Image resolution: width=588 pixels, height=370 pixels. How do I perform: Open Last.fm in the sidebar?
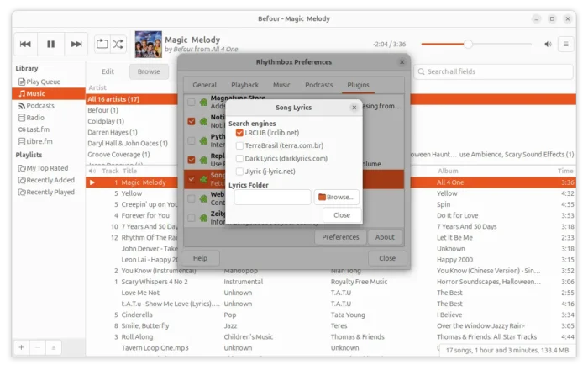[34, 129]
